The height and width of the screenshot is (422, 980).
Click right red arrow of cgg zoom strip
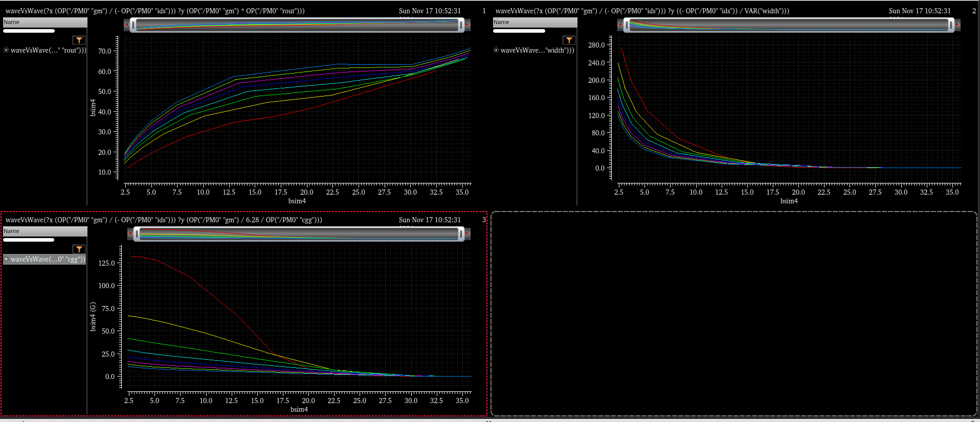tap(467, 233)
